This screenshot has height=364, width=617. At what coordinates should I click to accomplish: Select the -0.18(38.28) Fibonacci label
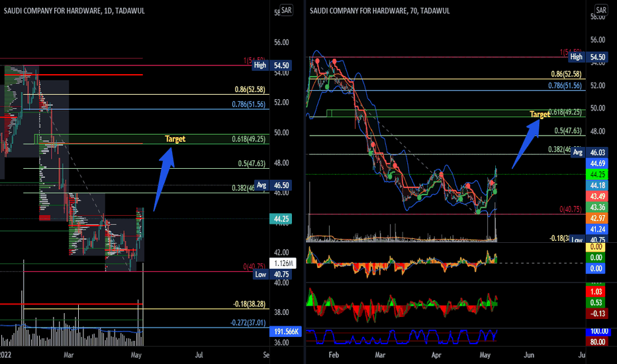249,304
